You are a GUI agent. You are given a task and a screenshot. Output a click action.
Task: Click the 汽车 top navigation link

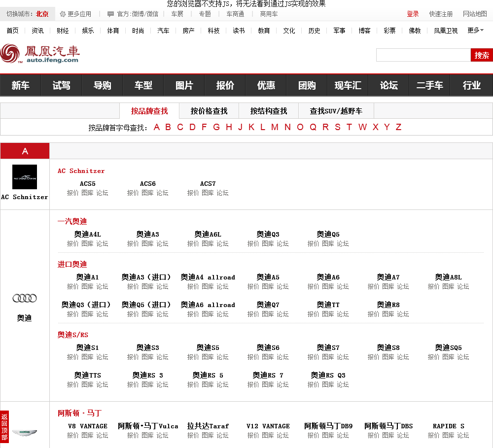click(x=163, y=31)
